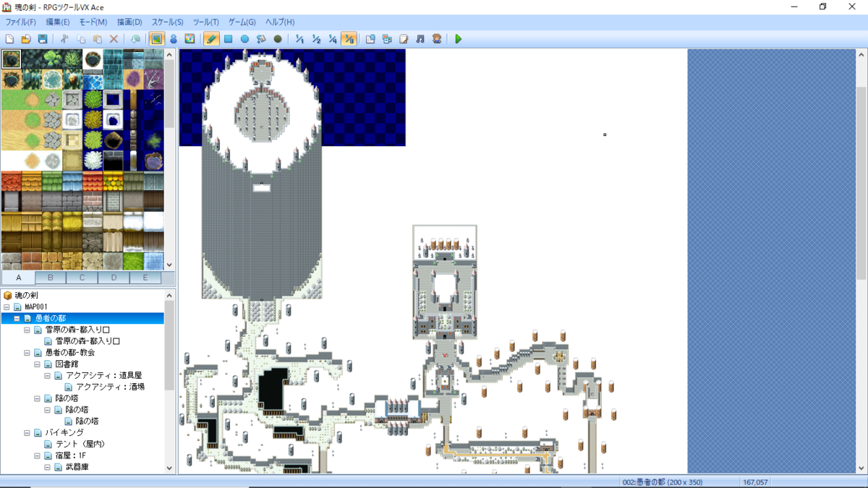Image resolution: width=868 pixels, height=488 pixels.
Task: Select the 図書館 map
Action: click(67, 364)
